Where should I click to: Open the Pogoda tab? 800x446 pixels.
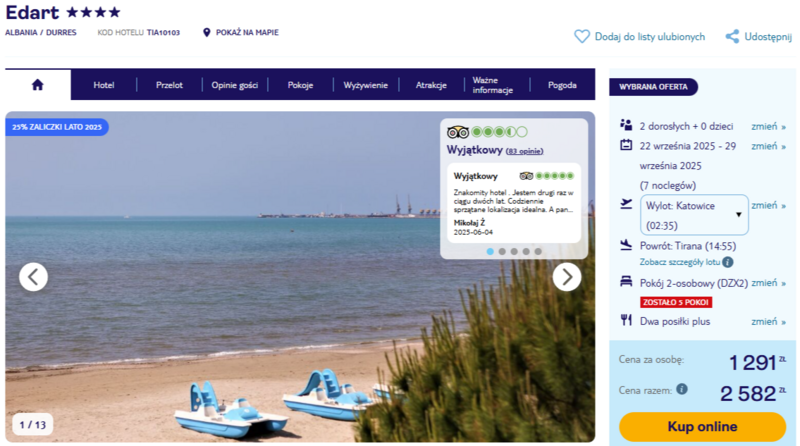[x=562, y=85]
